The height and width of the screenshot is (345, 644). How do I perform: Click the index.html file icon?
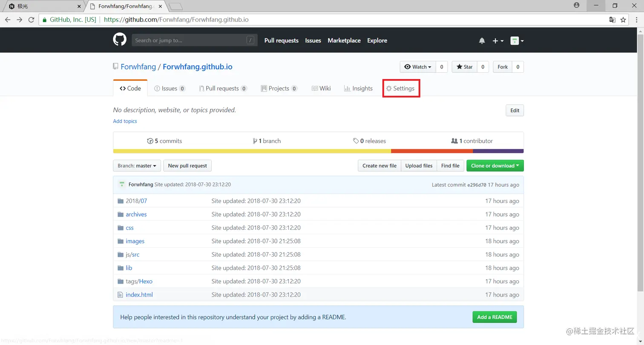pyautogui.click(x=121, y=295)
